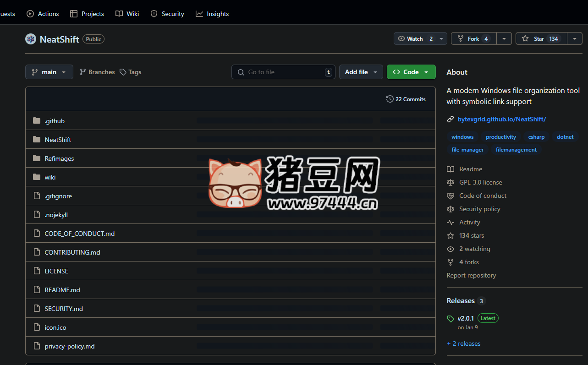The width and height of the screenshot is (588, 365).
Task: Click the csharp topic tag
Action: coord(536,137)
